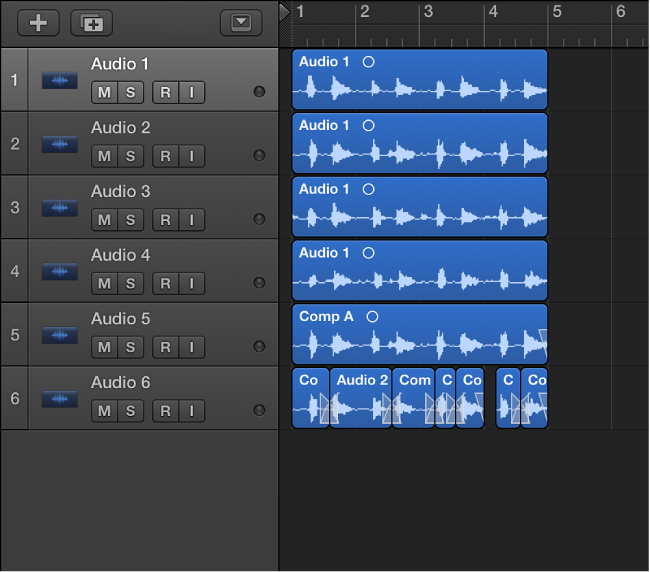The width and height of the screenshot is (650, 572).
Task: Solo the Audio 2 track
Action: pos(130,156)
